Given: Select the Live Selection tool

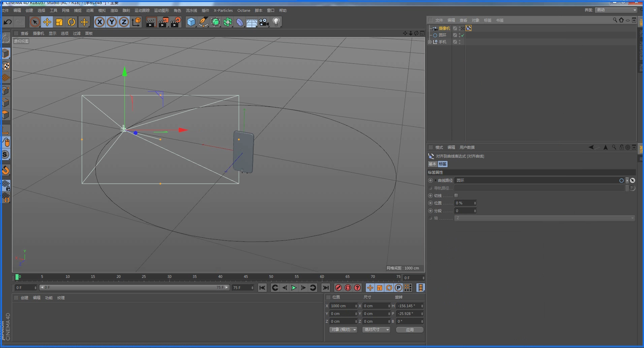Looking at the screenshot, I should click(x=35, y=22).
